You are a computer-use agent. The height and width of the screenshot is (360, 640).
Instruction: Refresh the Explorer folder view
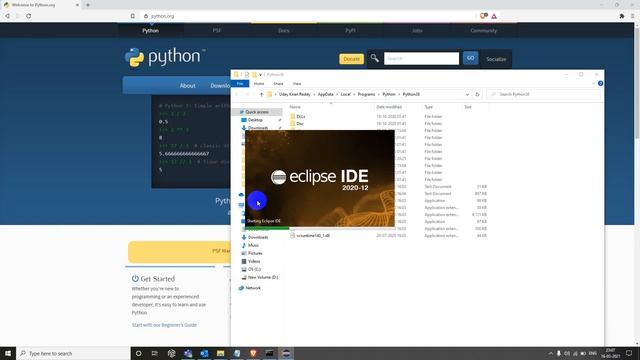point(477,94)
